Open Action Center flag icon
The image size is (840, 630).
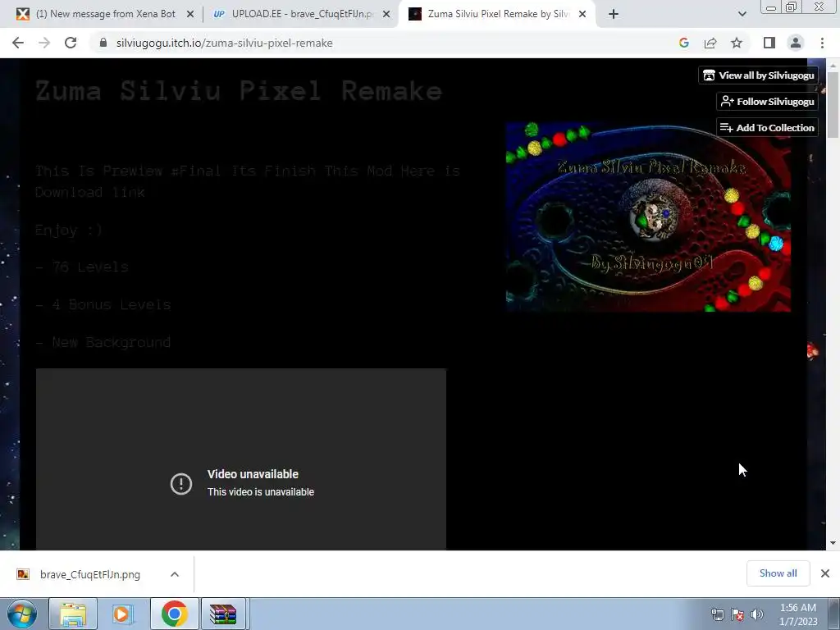coord(737,614)
